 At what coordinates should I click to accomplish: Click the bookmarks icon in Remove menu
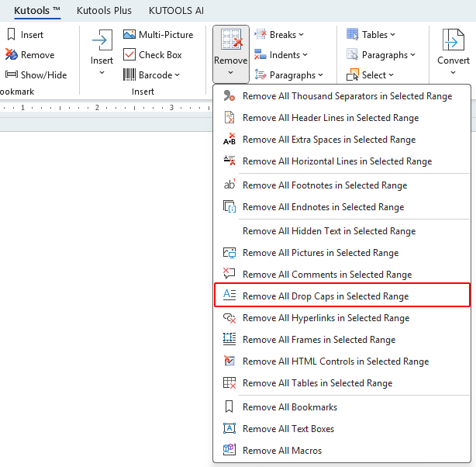[229, 406]
